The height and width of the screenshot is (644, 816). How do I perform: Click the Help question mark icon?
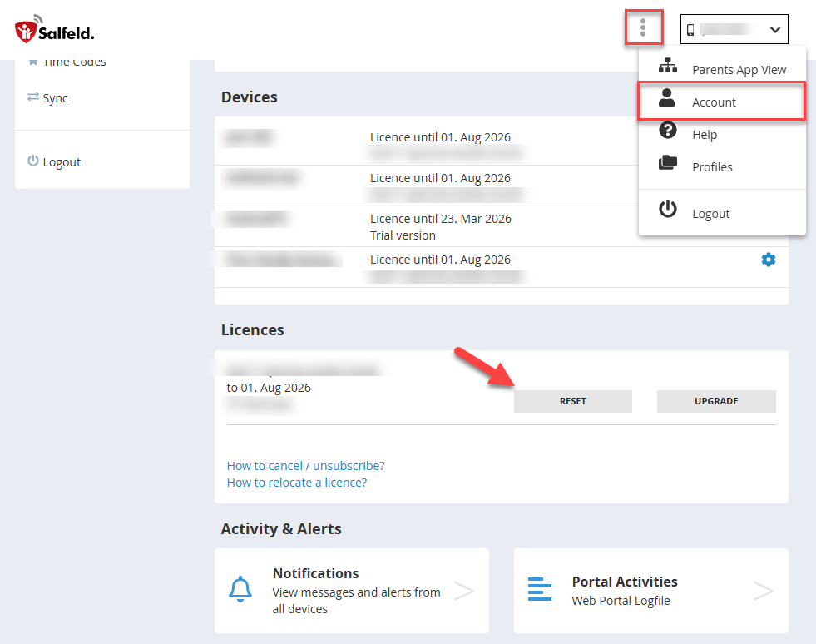[x=667, y=131]
